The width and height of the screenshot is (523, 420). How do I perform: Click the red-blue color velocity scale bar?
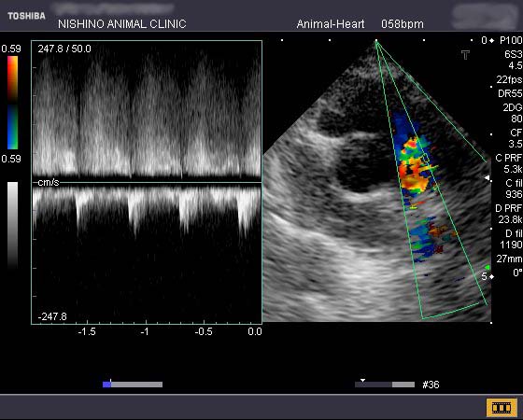(x=13, y=103)
